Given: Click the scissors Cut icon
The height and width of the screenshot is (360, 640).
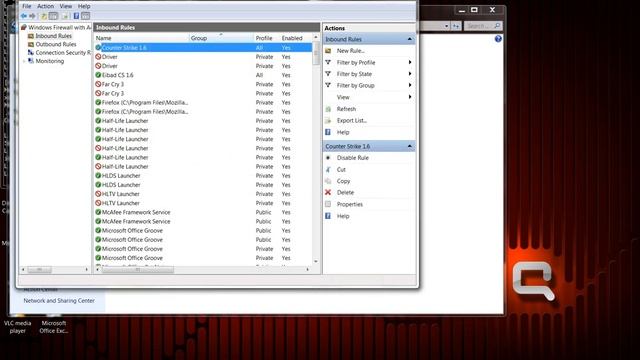Looking at the screenshot, I should click(x=328, y=169).
